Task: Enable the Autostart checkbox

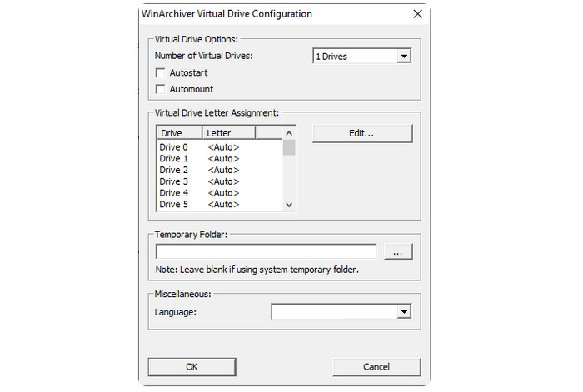Action: (161, 73)
